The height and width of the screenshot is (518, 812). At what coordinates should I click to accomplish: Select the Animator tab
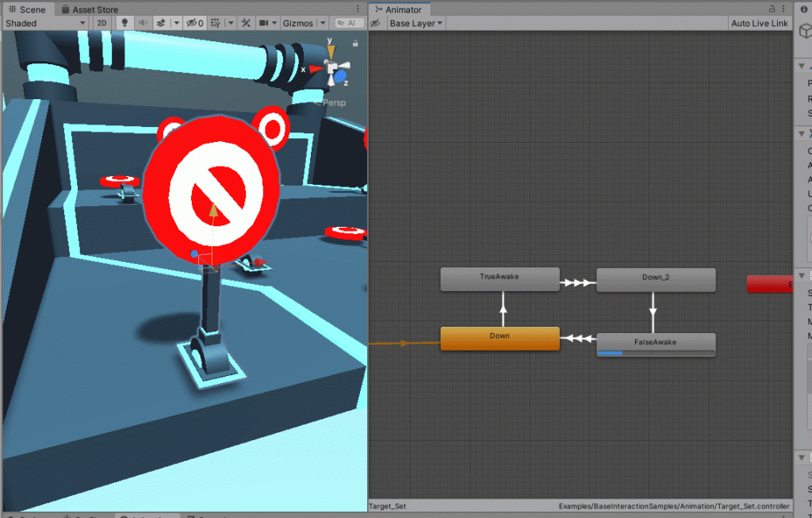(x=400, y=10)
